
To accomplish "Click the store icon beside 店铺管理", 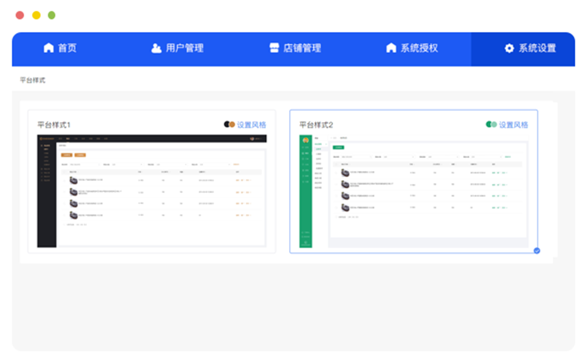I will pos(274,48).
